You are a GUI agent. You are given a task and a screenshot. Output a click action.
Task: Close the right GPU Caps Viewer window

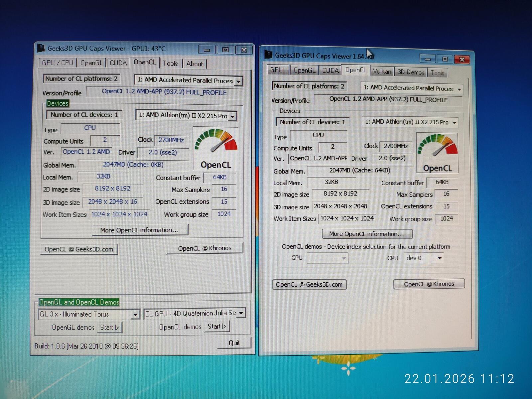(462, 60)
